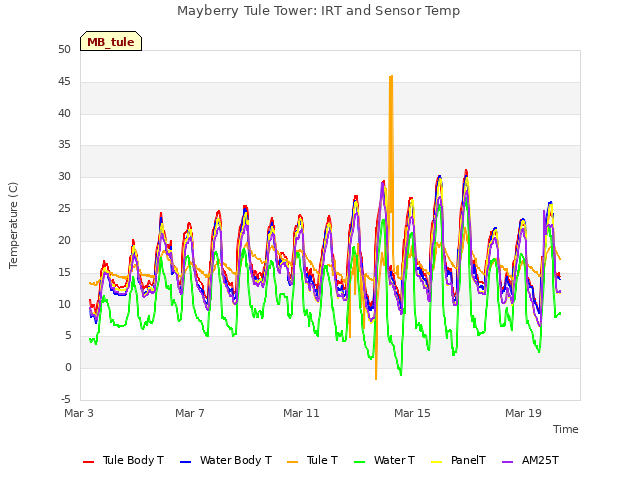Toggle the Tule T legend entry
This screenshot has height=480, width=640.
313,460
